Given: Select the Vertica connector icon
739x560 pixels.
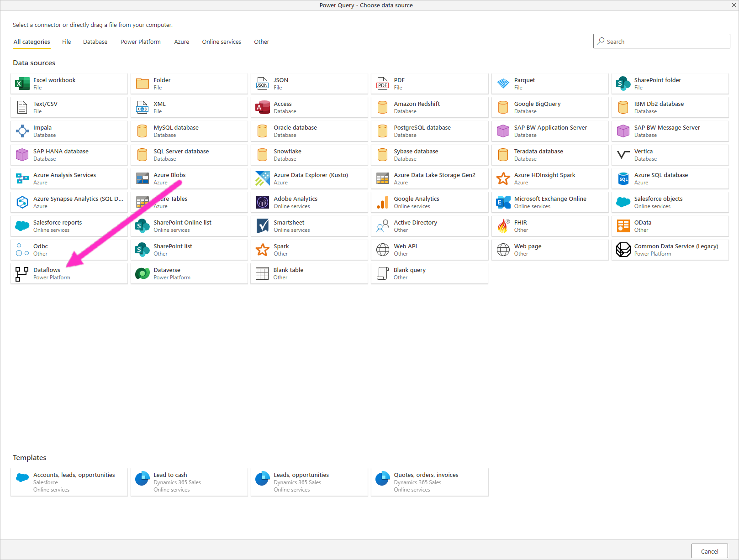Looking at the screenshot, I should [623, 155].
